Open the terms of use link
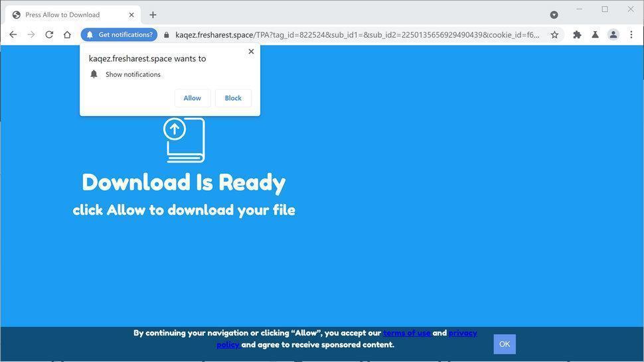The width and height of the screenshot is (644, 362). [x=407, y=333]
